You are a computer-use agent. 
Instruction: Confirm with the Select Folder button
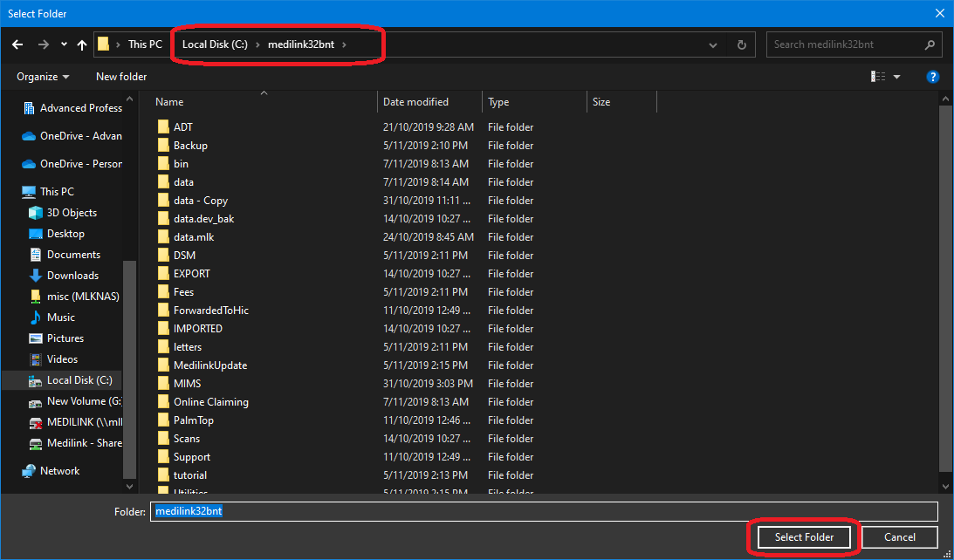[x=804, y=537]
